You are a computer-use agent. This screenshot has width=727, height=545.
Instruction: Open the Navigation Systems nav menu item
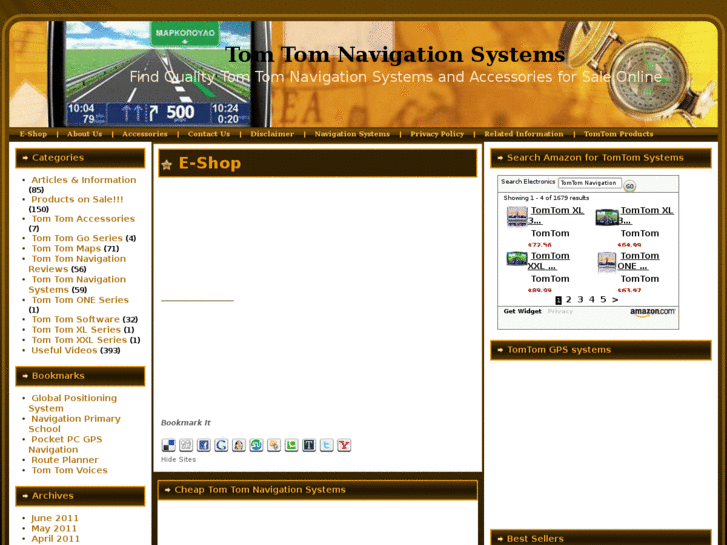[352, 134]
